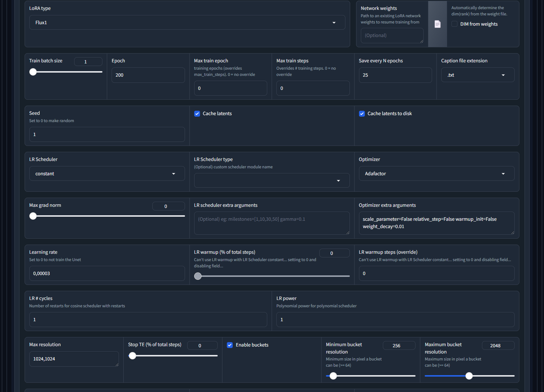Click the LR warmup percent number box

334,253
